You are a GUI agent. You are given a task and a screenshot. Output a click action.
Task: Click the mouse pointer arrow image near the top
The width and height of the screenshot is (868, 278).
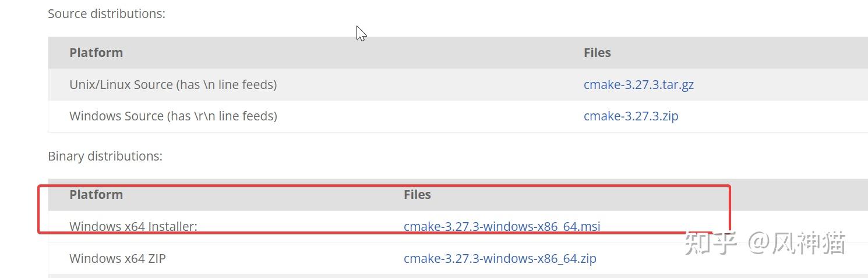point(361,34)
